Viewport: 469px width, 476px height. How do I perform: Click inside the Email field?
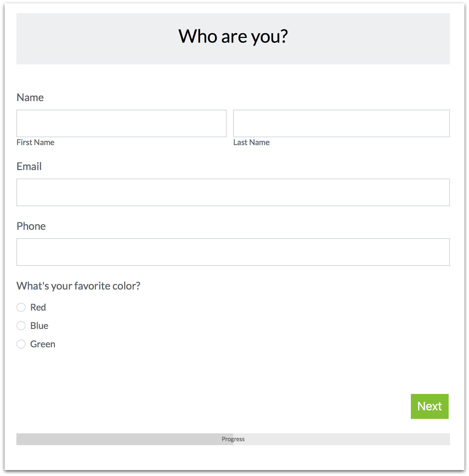point(233,192)
